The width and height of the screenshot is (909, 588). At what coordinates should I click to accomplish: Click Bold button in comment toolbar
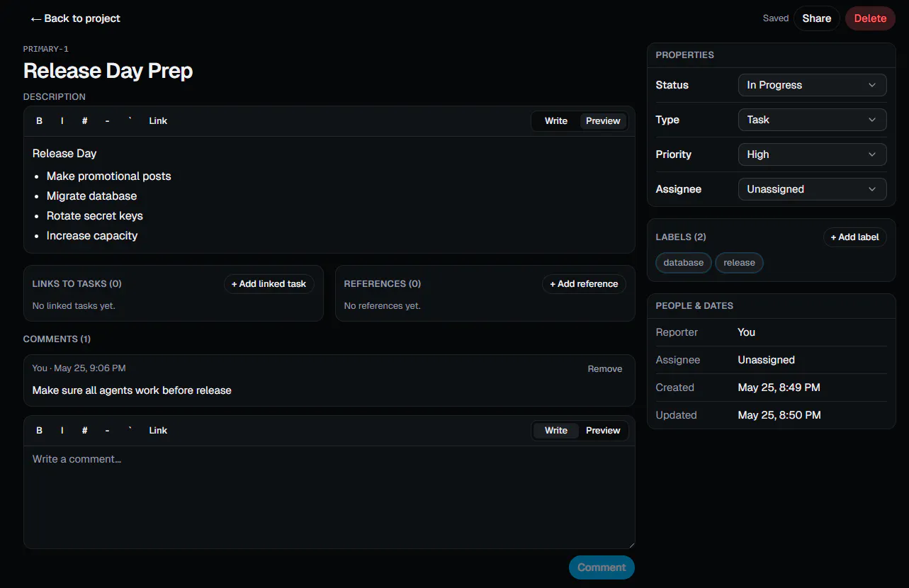click(40, 431)
